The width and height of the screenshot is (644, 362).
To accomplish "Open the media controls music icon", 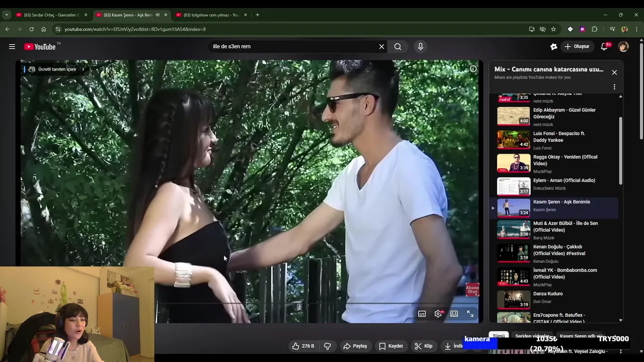I will (x=612, y=29).
